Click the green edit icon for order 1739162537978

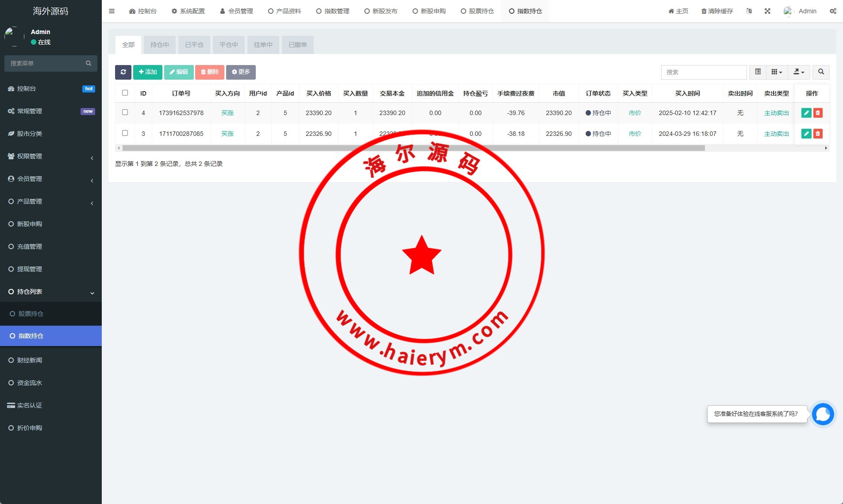806,113
